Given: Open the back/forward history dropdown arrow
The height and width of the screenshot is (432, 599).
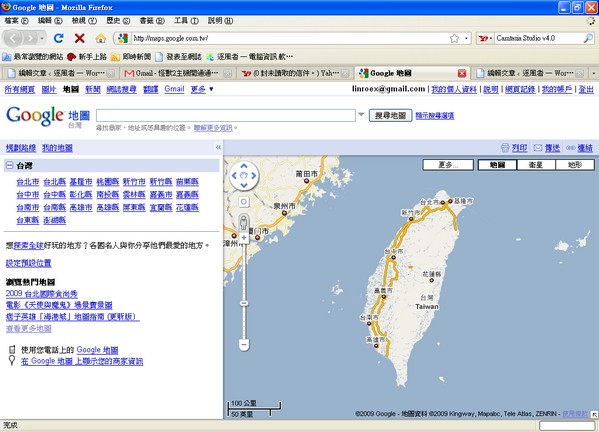Looking at the screenshot, I should (x=42, y=38).
